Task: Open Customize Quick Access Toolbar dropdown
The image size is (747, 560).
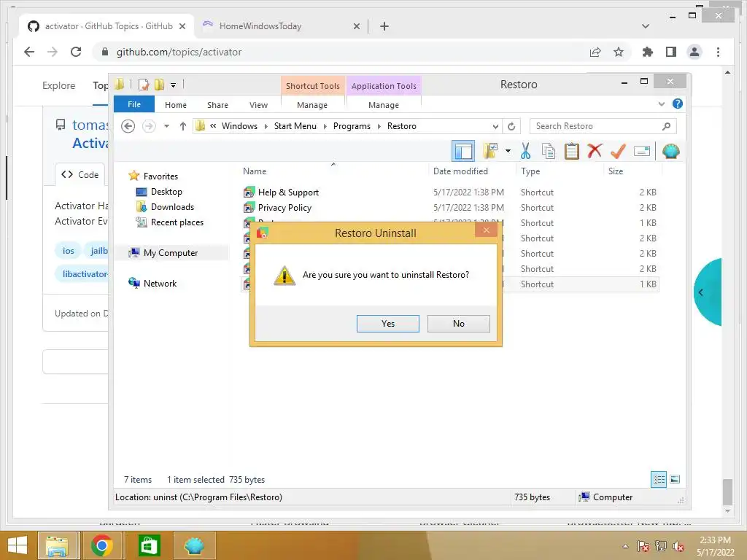Action: tap(174, 85)
